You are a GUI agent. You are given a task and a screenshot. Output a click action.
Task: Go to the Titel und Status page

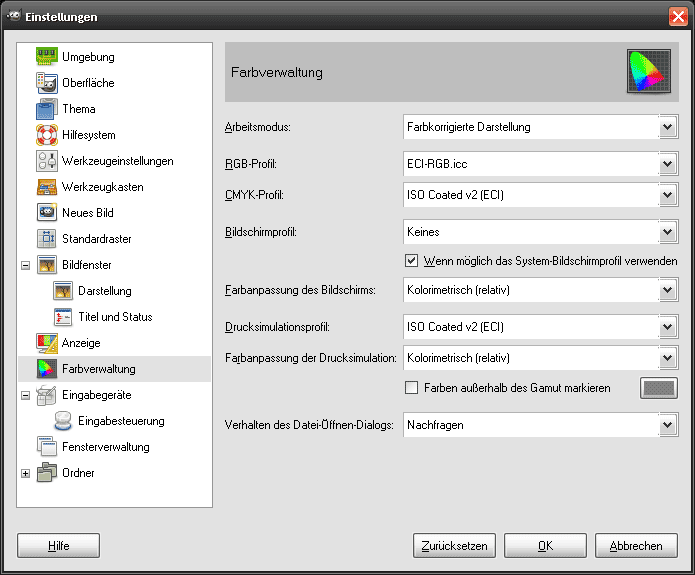[115, 317]
